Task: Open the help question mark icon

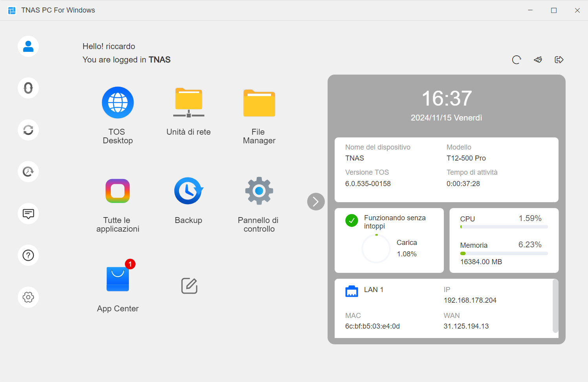Action: click(28, 255)
